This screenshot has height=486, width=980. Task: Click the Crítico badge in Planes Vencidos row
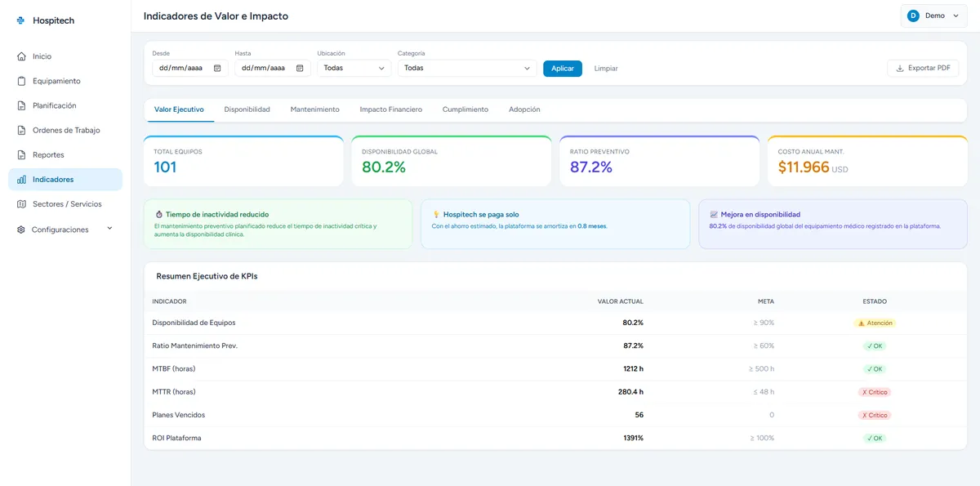tap(875, 415)
